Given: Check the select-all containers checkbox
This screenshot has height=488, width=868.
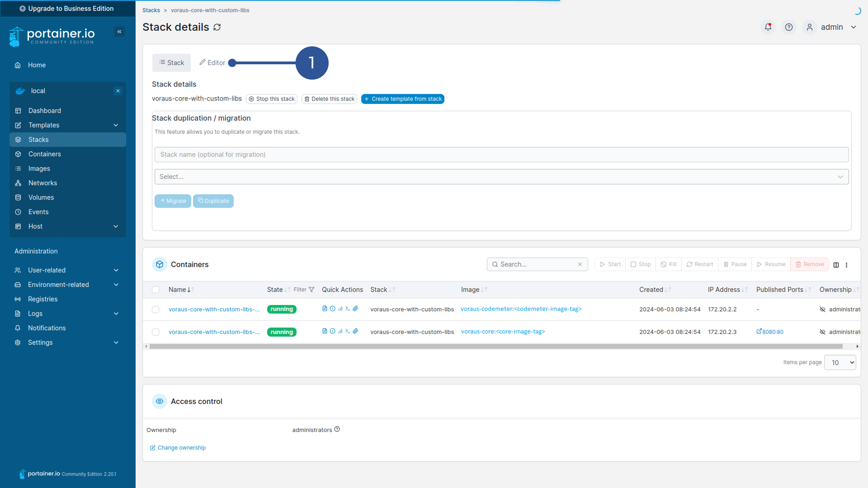Looking at the screenshot, I should coord(155,290).
